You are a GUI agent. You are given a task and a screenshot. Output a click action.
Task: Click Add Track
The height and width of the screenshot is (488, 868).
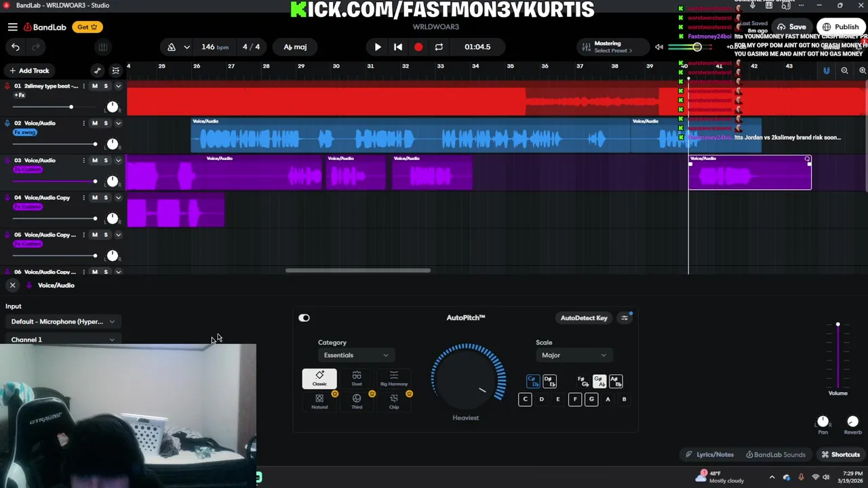28,70
